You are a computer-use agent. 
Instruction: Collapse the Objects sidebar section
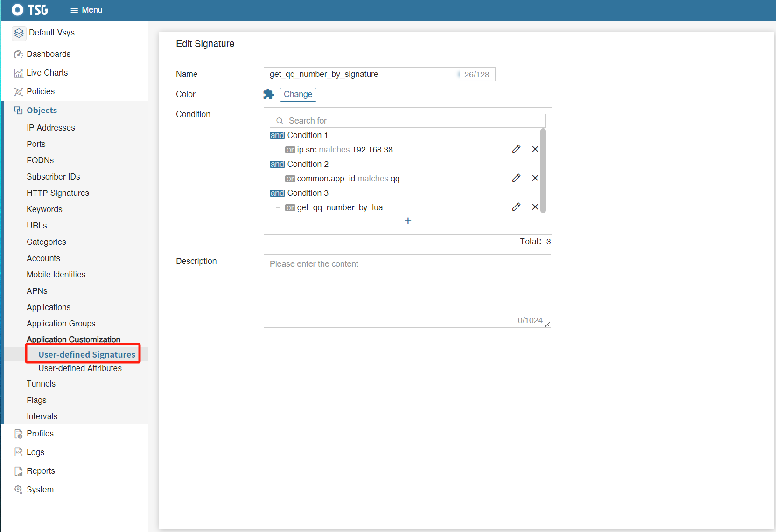pyautogui.click(x=42, y=111)
